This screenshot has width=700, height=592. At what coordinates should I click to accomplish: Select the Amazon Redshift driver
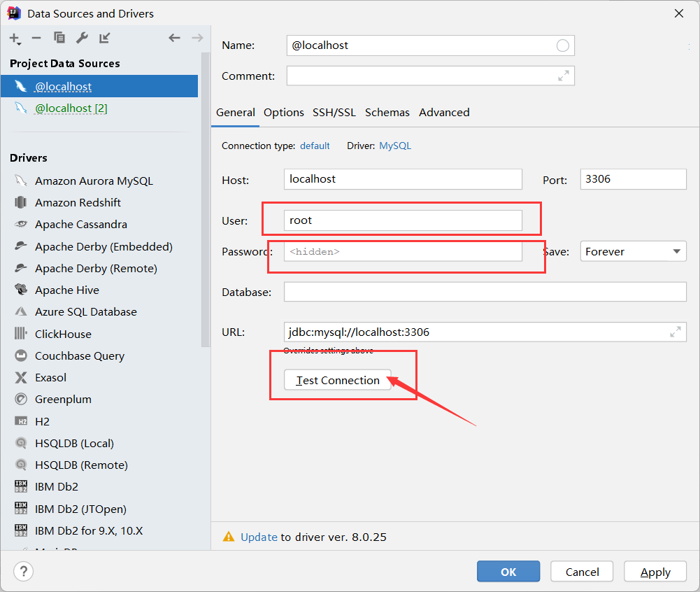click(78, 203)
